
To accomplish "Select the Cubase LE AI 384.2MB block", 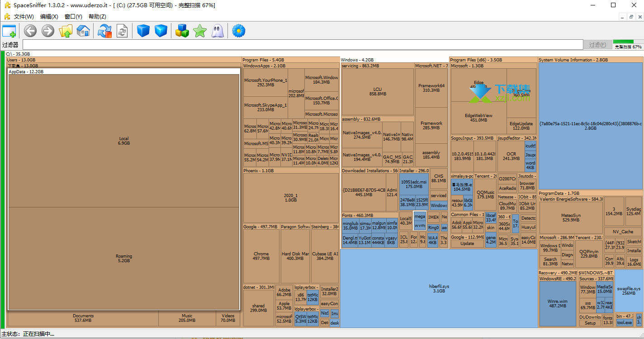I will pos(325,256).
